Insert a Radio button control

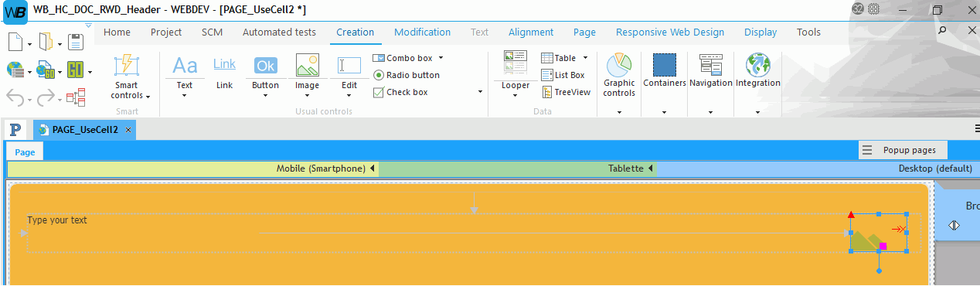407,75
